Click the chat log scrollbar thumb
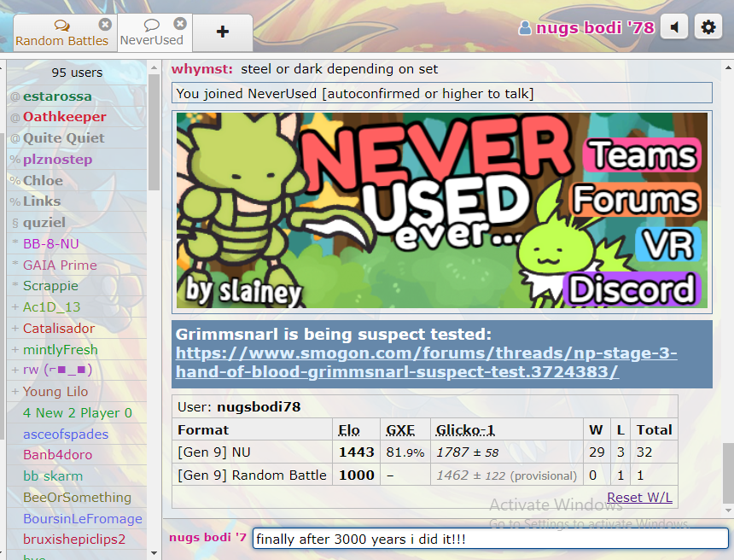This screenshot has width=734, height=560. pos(728,473)
